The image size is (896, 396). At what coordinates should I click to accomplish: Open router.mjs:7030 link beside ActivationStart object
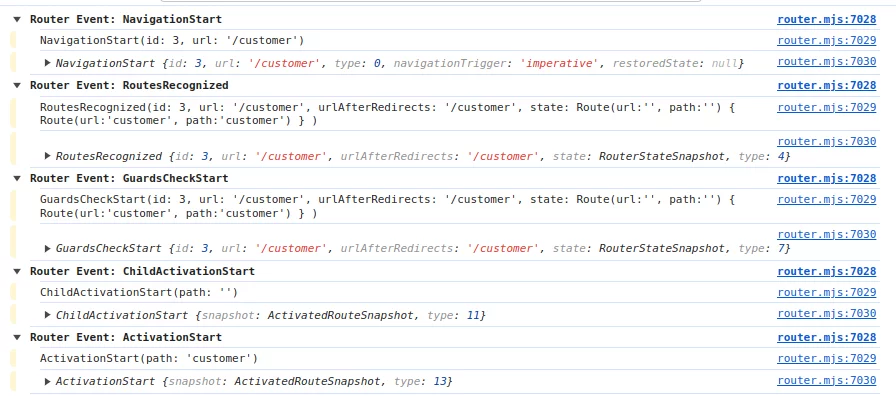tap(826, 381)
